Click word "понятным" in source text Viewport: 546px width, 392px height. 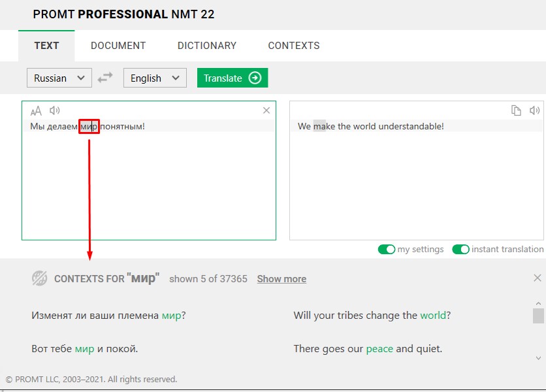[x=122, y=126]
